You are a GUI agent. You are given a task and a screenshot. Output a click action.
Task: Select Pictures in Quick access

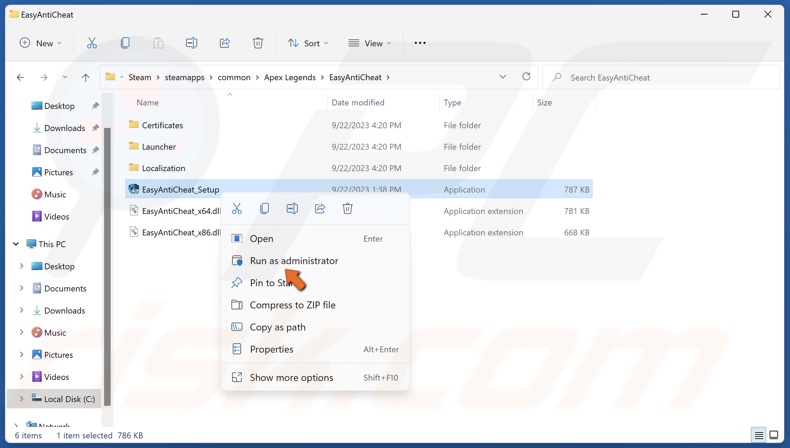pos(58,172)
